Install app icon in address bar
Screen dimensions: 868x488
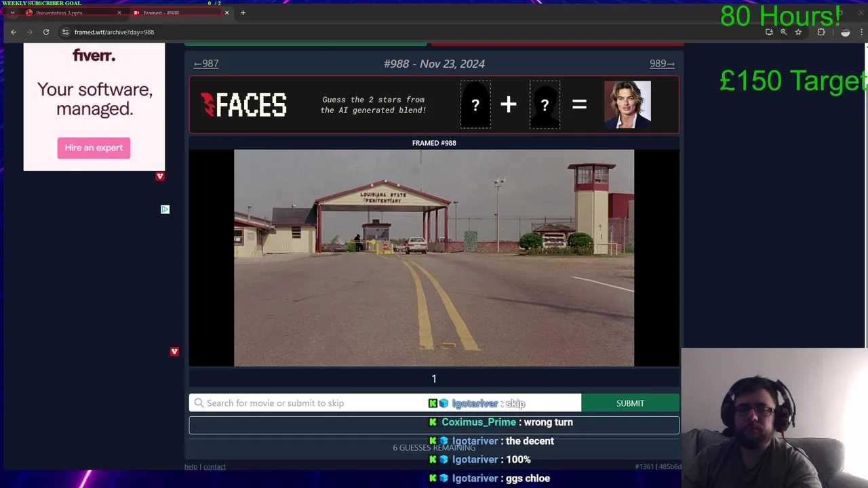click(x=769, y=32)
